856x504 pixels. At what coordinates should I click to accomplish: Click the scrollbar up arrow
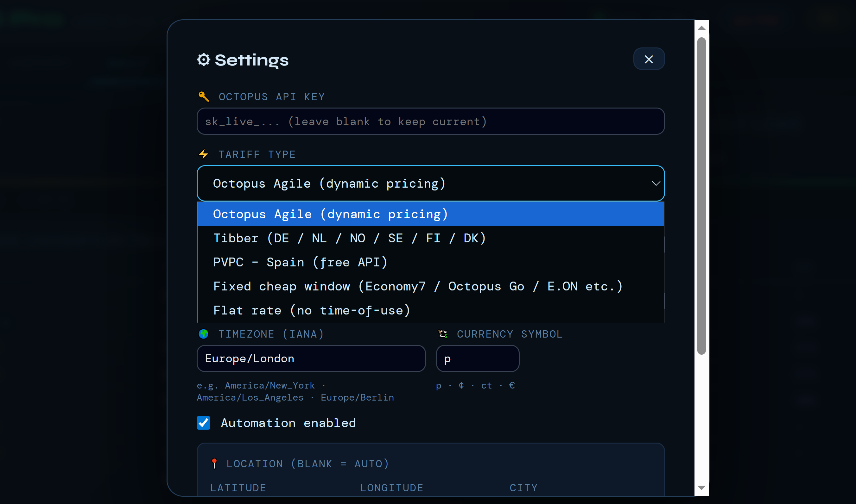tap(701, 28)
